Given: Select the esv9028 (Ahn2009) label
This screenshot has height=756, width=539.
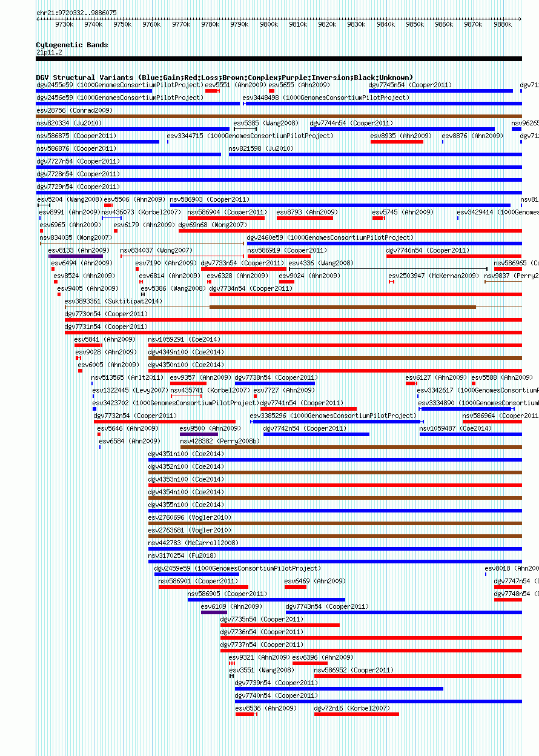Looking at the screenshot, I should pyautogui.click(x=106, y=352).
